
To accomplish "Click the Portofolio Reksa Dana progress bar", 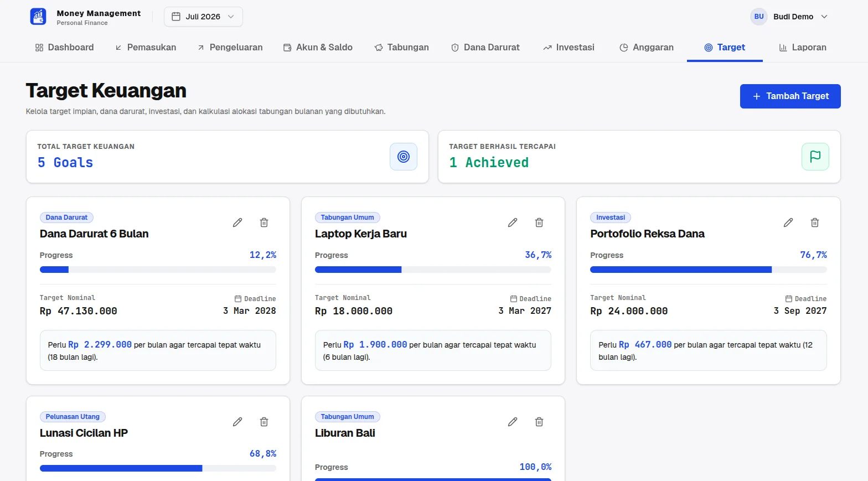I will click(709, 270).
